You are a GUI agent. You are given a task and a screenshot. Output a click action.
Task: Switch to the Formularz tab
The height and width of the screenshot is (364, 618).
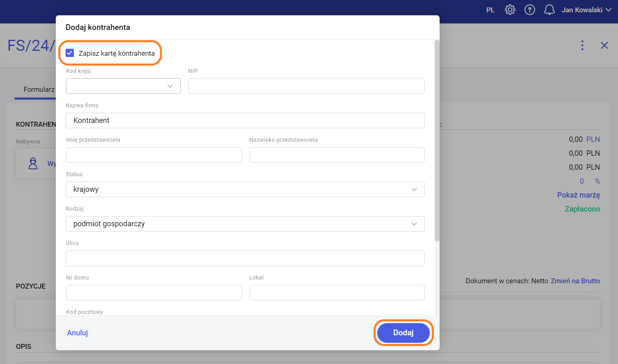tap(39, 89)
